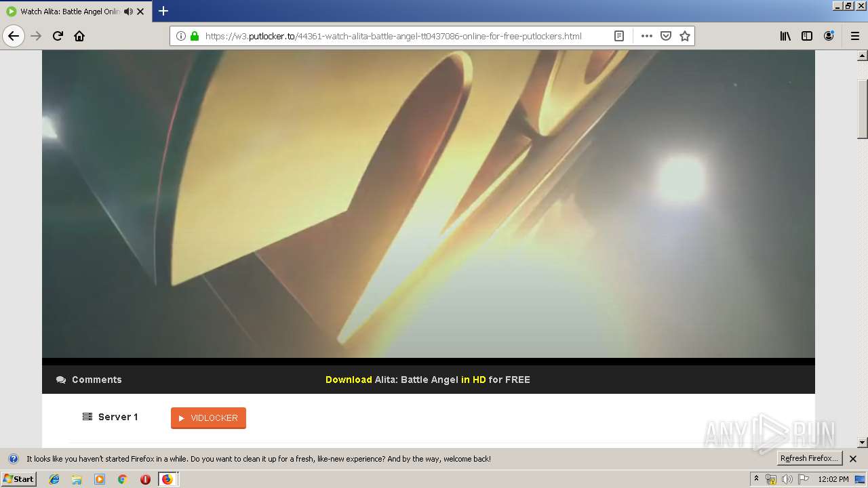This screenshot has width=868, height=488.
Task: Open the volume control in system tray
Action: (787, 479)
